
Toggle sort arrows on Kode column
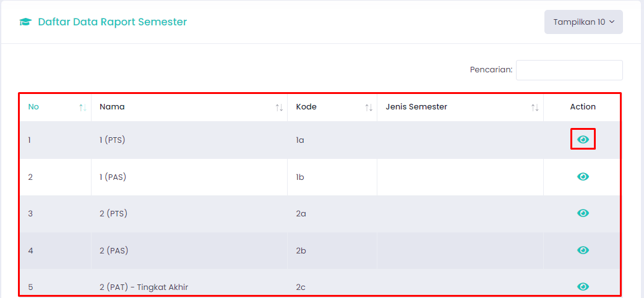coord(369,108)
